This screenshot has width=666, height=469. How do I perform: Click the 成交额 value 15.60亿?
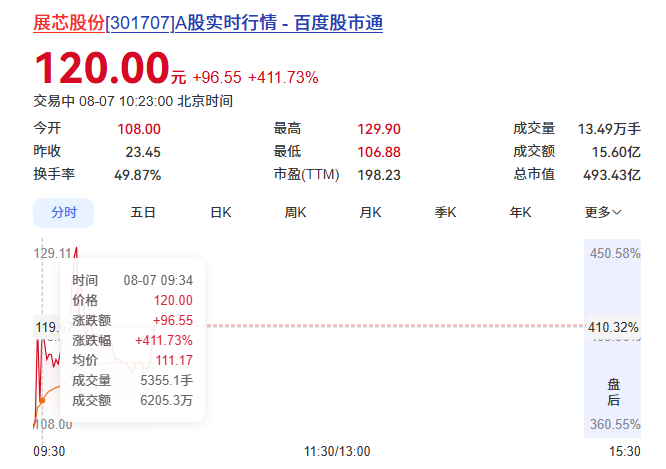point(616,152)
